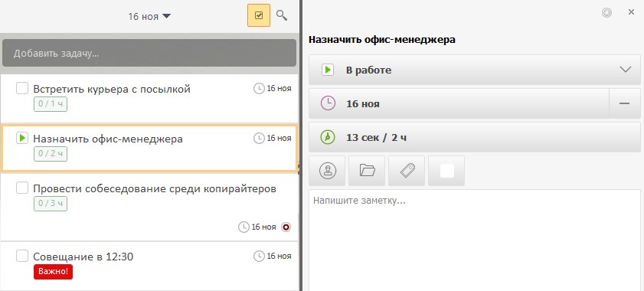This screenshot has height=291, width=644.
Task: Open the 13 сек / 2 ч time tracker
Action: tap(474, 137)
